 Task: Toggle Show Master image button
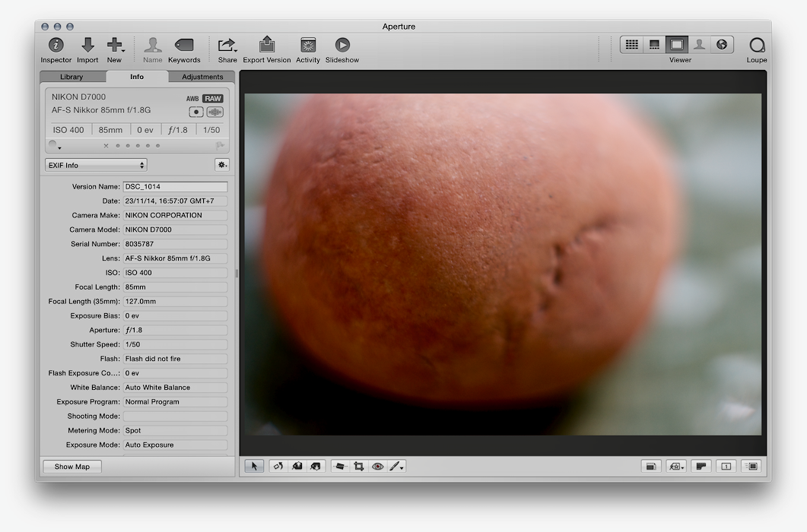tap(651, 466)
